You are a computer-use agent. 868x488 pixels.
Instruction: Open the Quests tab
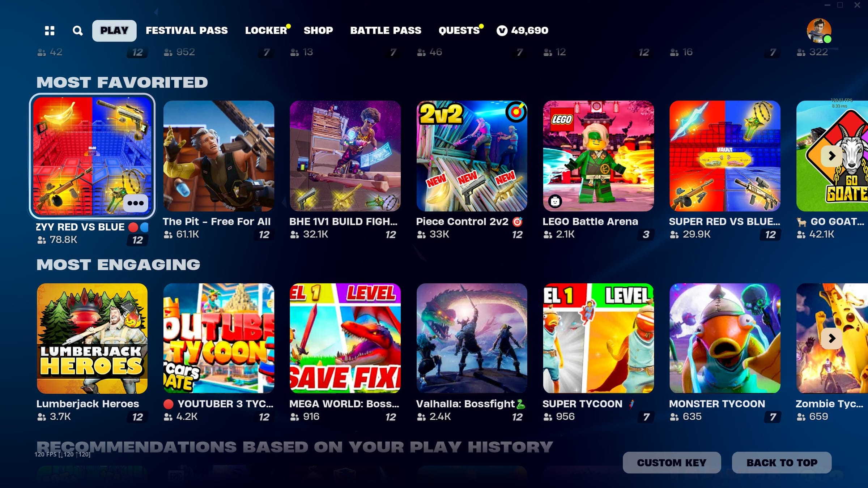click(459, 31)
